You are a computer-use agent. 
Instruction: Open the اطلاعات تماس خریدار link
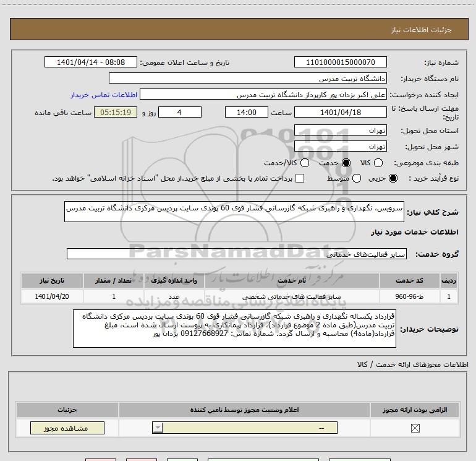tap(104, 95)
